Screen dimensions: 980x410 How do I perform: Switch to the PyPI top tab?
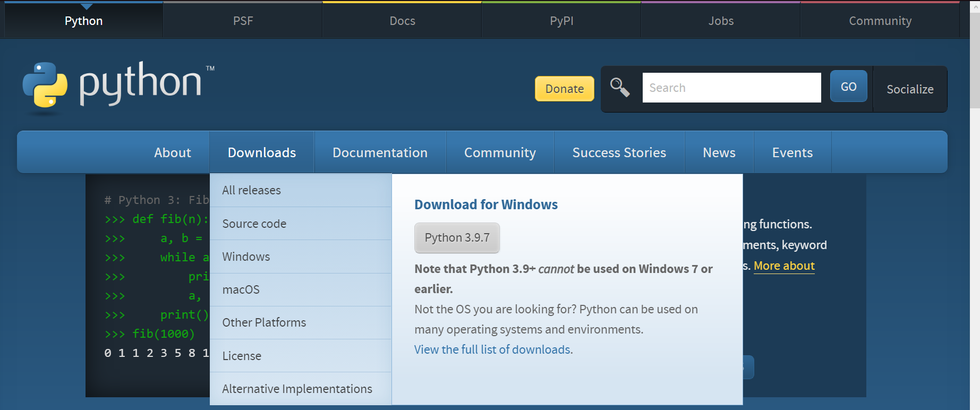pos(561,21)
